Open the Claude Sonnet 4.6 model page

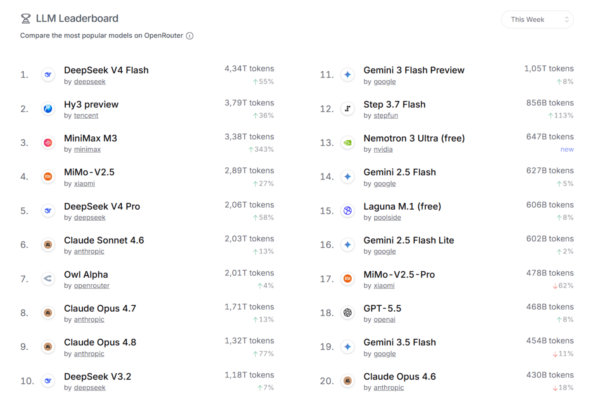point(104,240)
